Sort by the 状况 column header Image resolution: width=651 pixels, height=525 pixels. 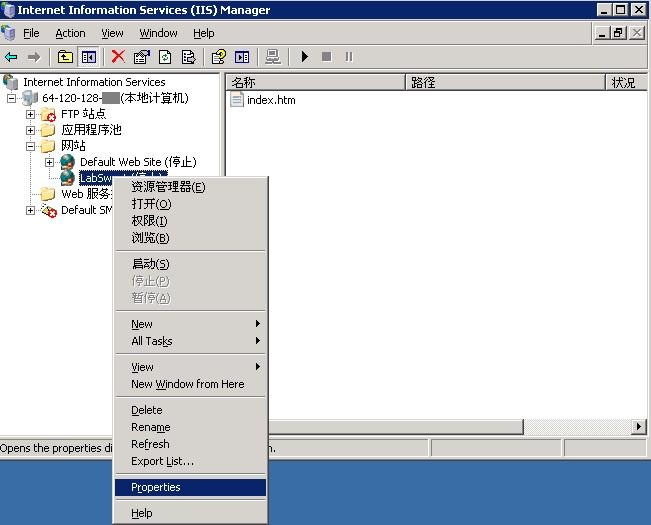point(626,83)
